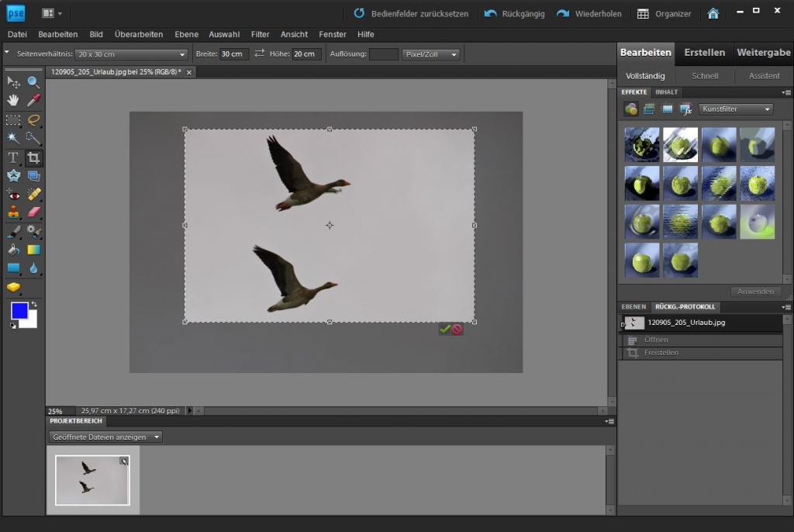
Task: Swap width and height values
Action: [259, 54]
